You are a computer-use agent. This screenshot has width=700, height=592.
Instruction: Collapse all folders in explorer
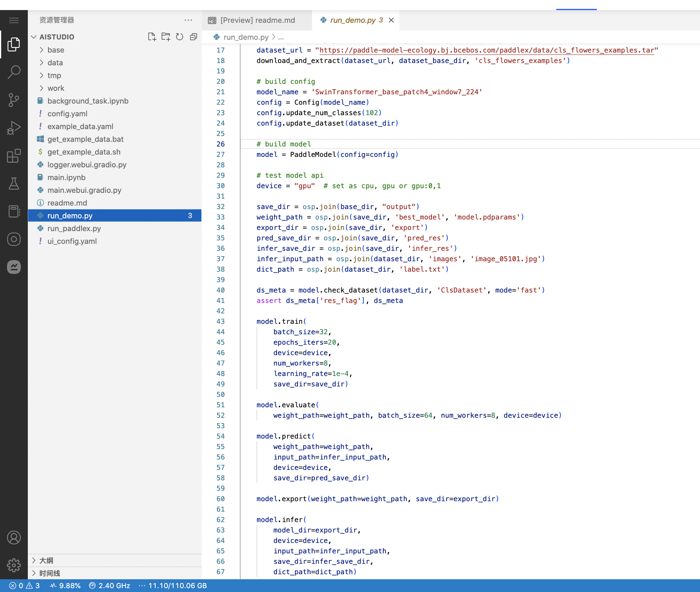(x=194, y=37)
